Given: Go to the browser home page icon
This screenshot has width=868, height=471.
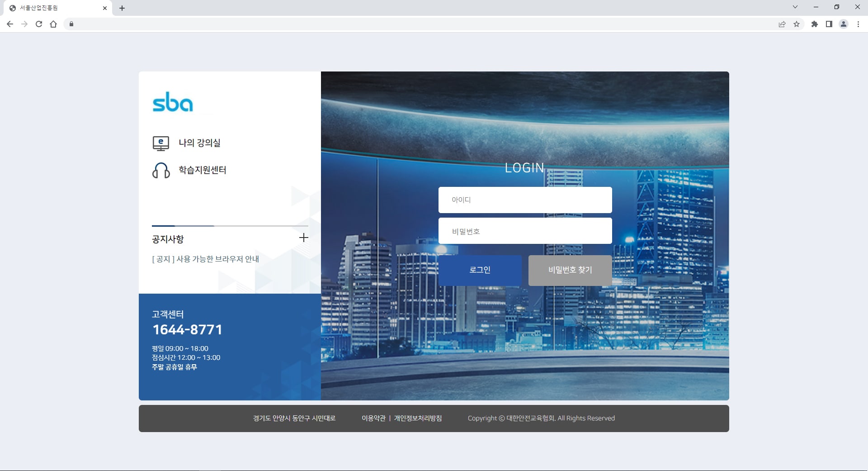Looking at the screenshot, I should (53, 24).
